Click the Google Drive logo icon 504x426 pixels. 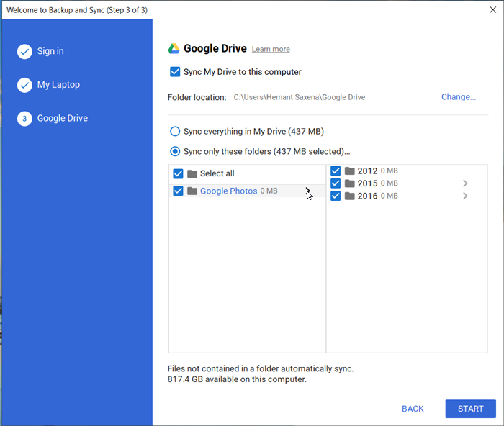[x=174, y=49]
